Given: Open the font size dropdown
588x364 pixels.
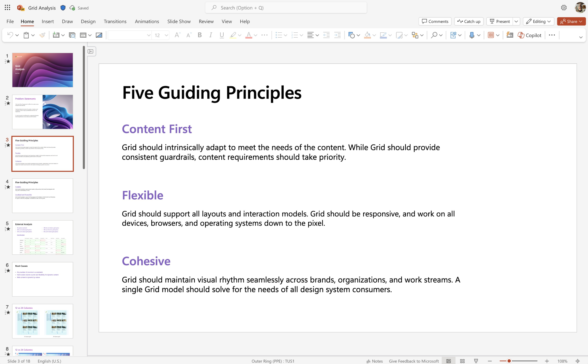Looking at the screenshot, I should [166, 35].
